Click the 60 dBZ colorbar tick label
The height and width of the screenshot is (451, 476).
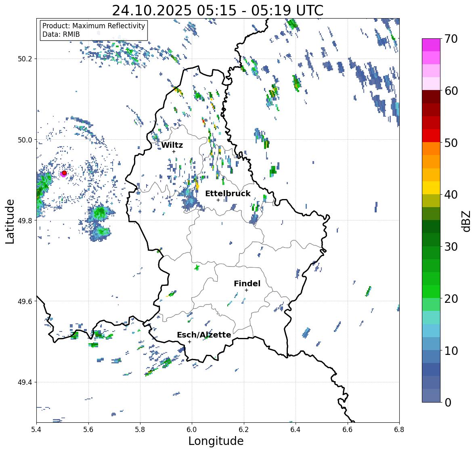pyautogui.click(x=451, y=91)
